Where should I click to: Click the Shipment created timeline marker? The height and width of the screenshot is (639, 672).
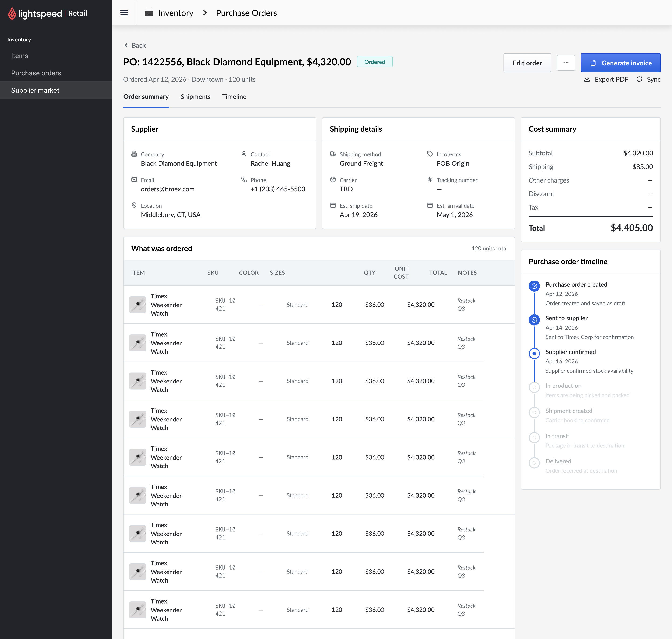[534, 412]
